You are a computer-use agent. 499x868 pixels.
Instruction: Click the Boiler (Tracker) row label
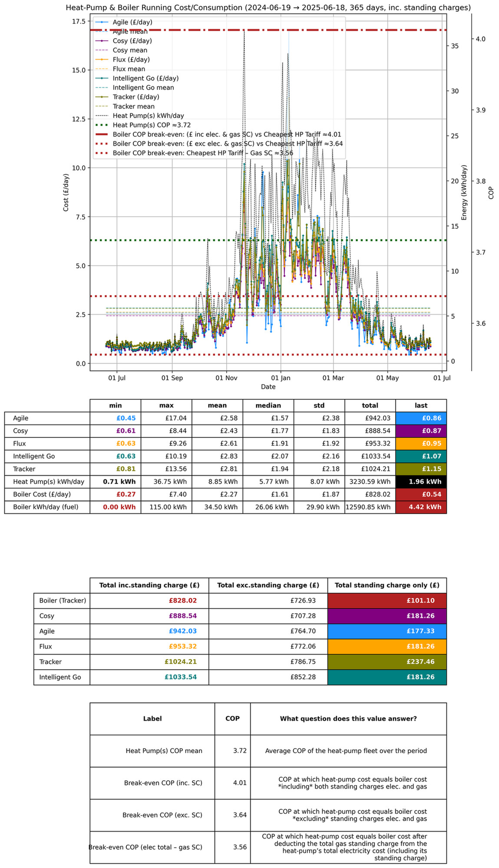[x=62, y=601]
